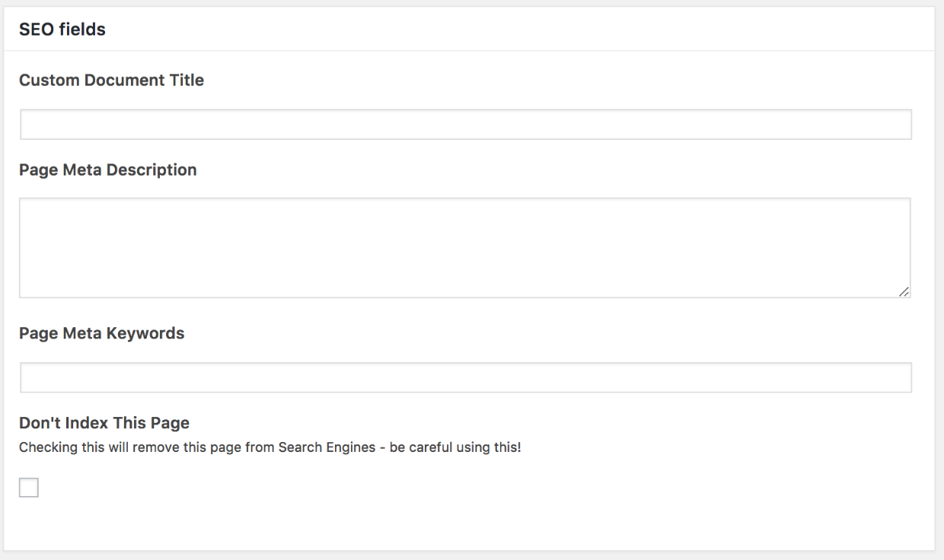Click the textarea resize handle icon

point(903,291)
